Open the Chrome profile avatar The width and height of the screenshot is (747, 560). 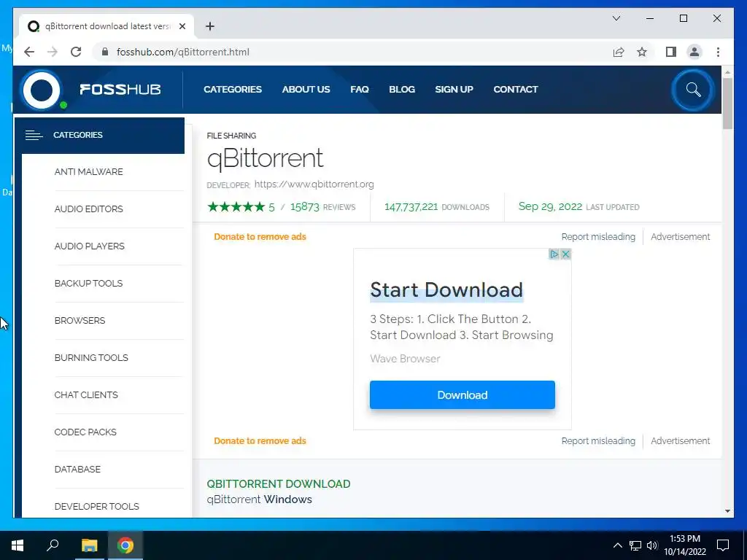(694, 52)
